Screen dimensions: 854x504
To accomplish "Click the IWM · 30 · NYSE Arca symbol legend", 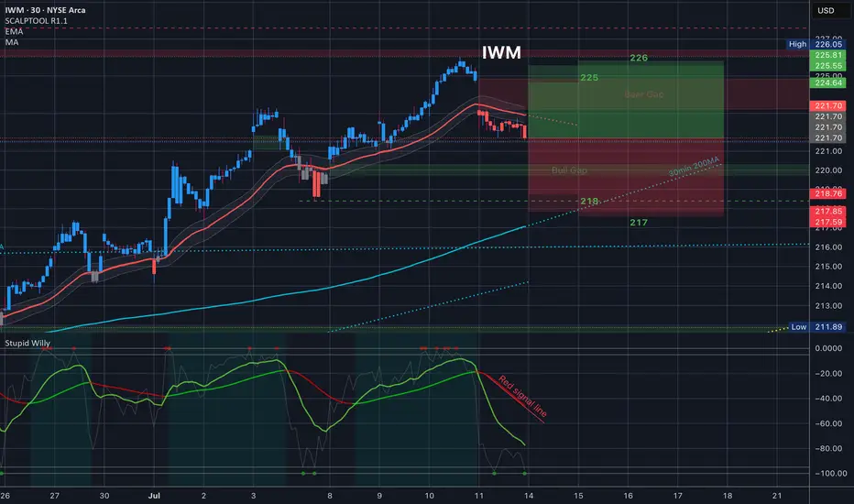I will [x=45, y=10].
